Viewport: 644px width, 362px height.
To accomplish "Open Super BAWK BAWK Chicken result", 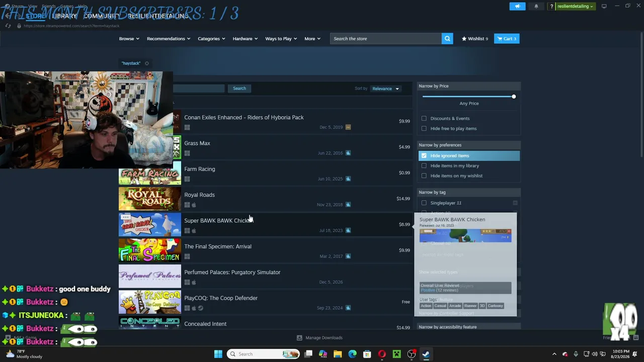I will (266, 225).
